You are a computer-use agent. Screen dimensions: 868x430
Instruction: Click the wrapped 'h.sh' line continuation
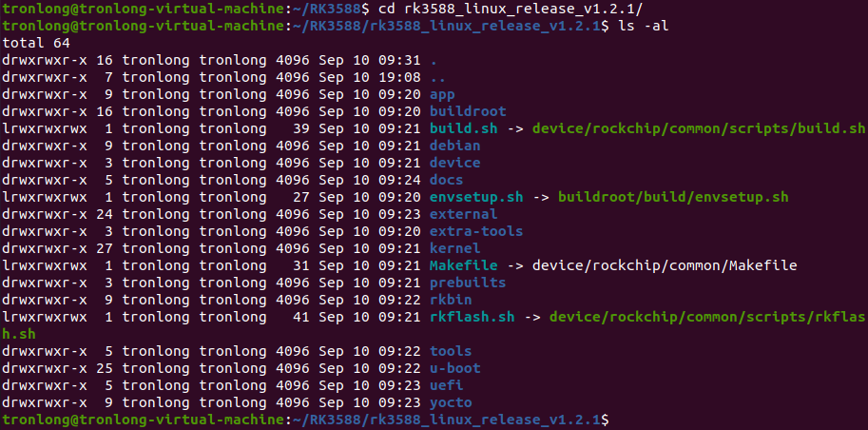tap(19, 334)
